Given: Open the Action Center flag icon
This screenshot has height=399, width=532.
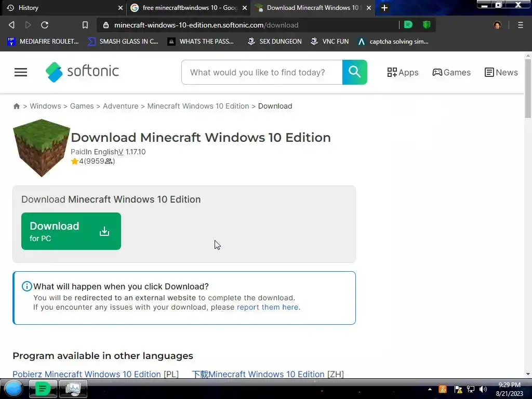Looking at the screenshot, I should click(458, 389).
